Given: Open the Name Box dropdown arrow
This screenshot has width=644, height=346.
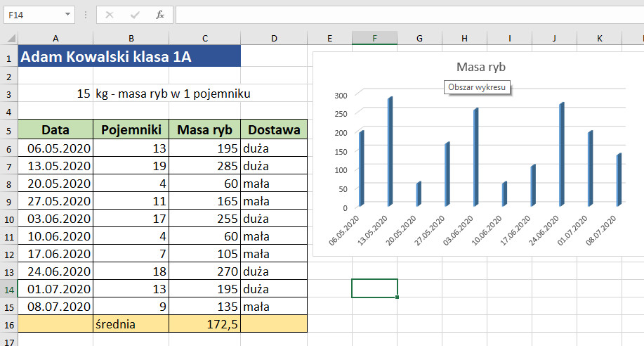Looking at the screenshot, I should click(x=67, y=14).
